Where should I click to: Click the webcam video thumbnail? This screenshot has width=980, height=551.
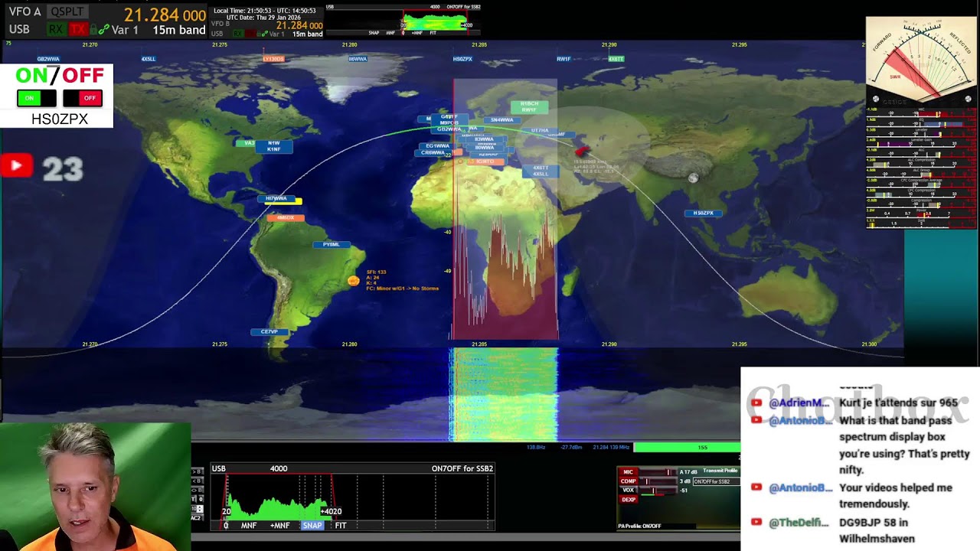(x=95, y=487)
